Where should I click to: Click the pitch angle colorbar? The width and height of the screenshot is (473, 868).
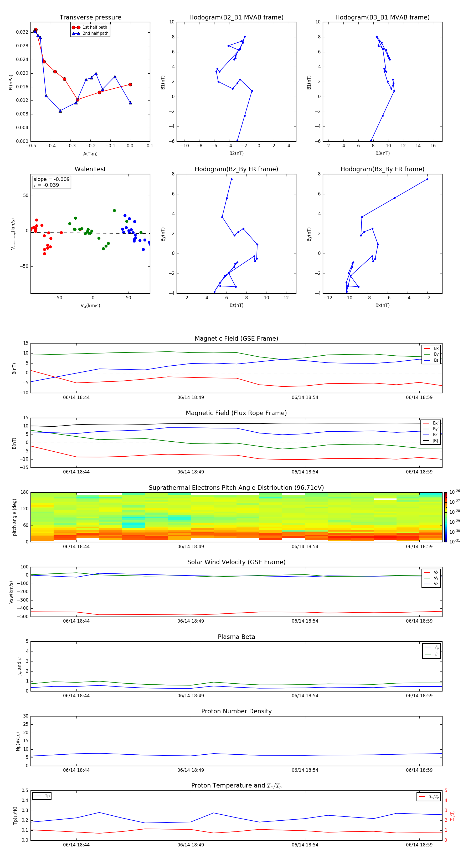click(446, 517)
